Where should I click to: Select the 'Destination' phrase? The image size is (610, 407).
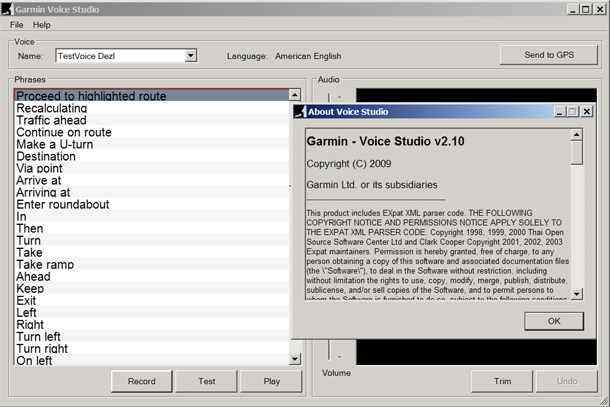(x=151, y=156)
